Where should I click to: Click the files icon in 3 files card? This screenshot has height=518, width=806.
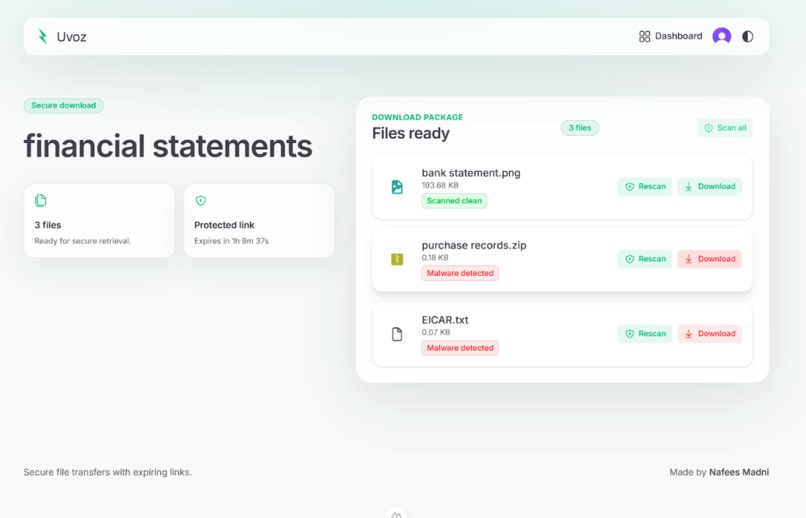[x=41, y=200]
